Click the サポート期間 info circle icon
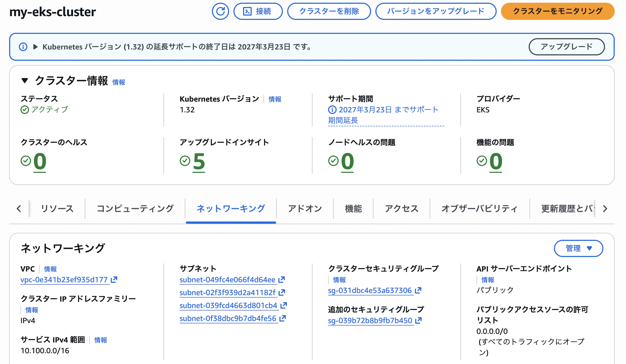Screen dimensions: 626x364 pyautogui.click(x=332, y=110)
